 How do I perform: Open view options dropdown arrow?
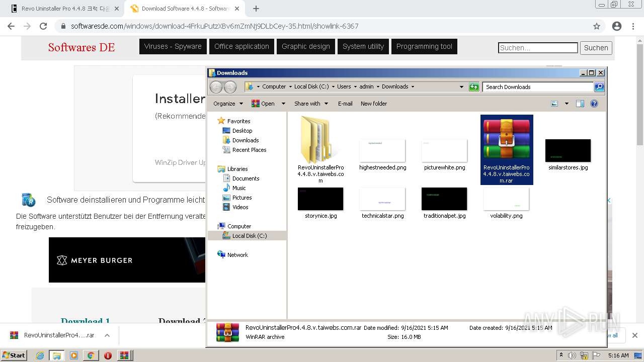(x=567, y=104)
